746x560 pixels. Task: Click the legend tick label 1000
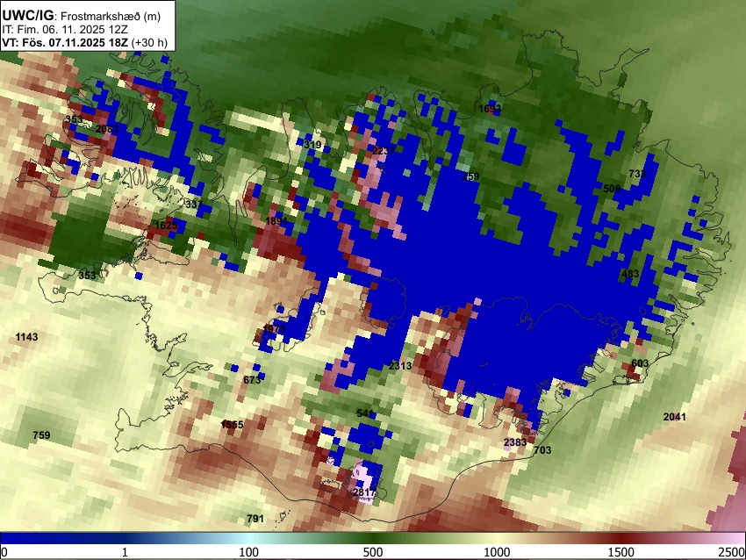click(x=497, y=552)
